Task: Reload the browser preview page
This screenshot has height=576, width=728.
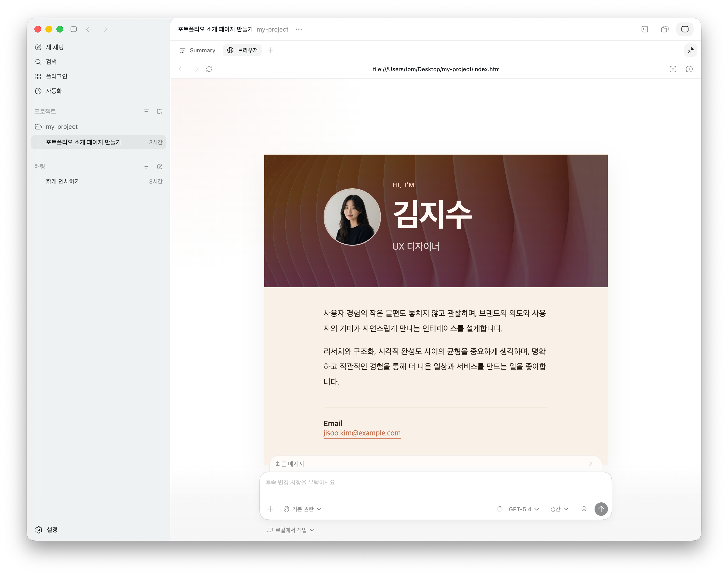Action: tap(209, 69)
